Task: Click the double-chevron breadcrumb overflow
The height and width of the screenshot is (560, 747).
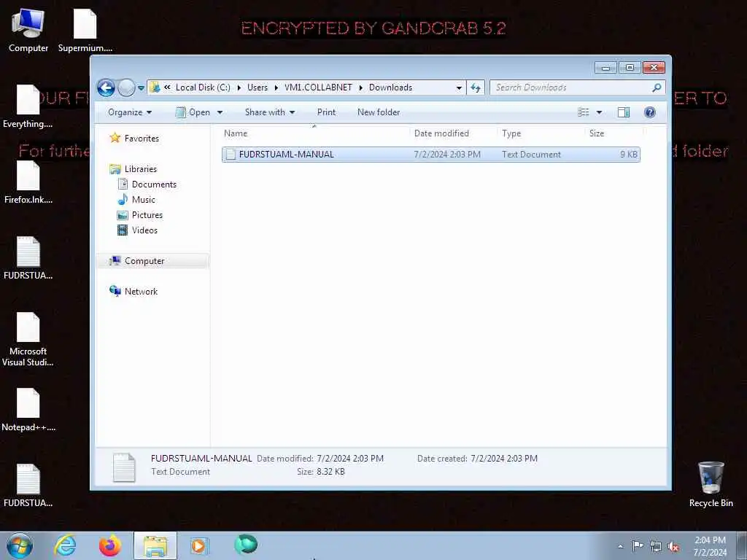Action: tap(167, 87)
